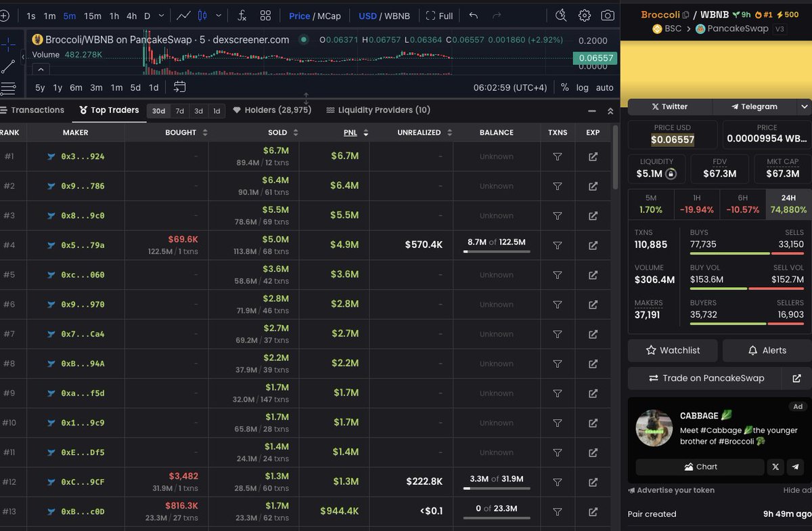The image size is (812, 531).
Task: Open maker address 0x7...Ca4
Action: (x=83, y=334)
